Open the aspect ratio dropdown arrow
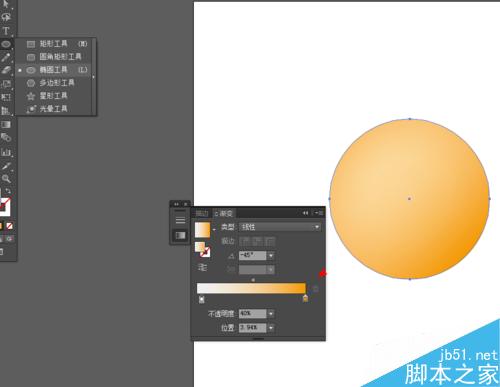 click(271, 269)
